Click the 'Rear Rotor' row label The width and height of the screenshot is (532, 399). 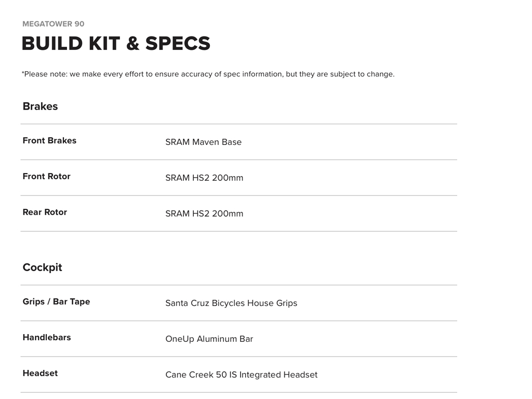pyautogui.click(x=45, y=212)
